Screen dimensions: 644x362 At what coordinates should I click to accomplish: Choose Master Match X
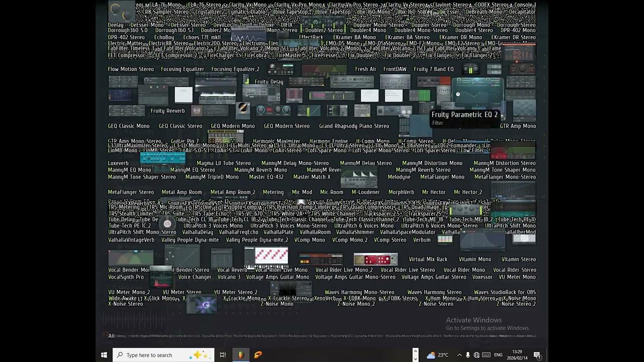coord(312,177)
